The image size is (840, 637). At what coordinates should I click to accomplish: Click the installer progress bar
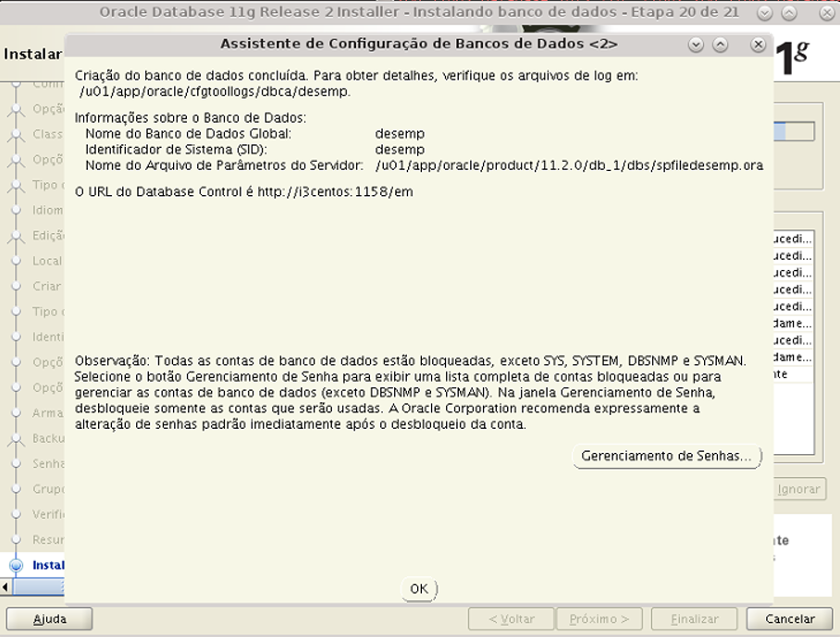[x=794, y=131]
